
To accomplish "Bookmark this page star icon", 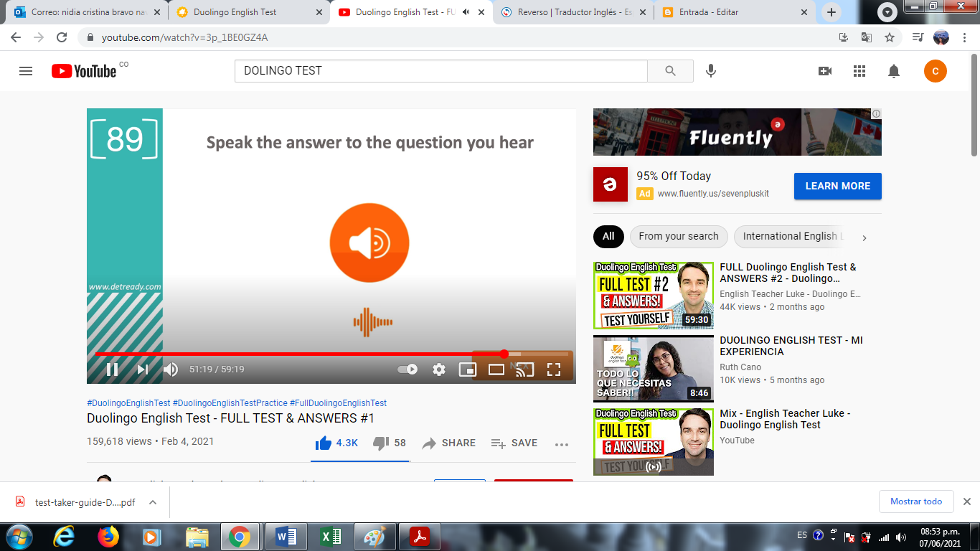I will point(890,37).
